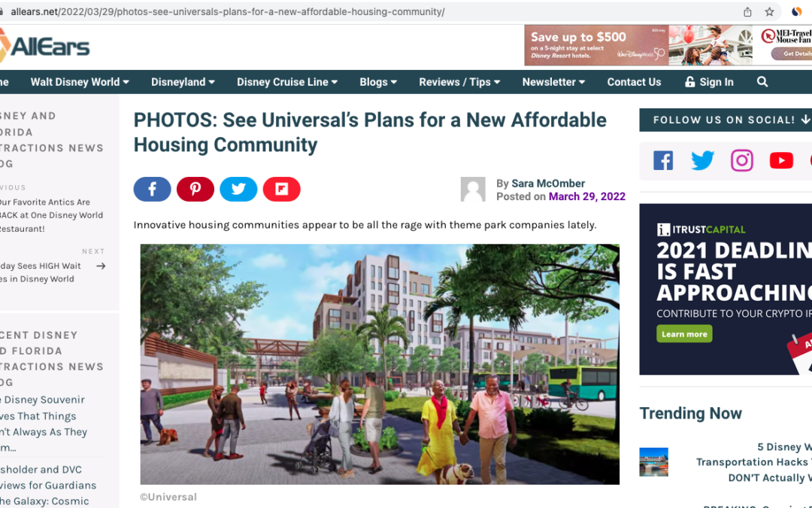Click the browser address bar URL
The height and width of the screenshot is (508, 812).
[x=228, y=11]
